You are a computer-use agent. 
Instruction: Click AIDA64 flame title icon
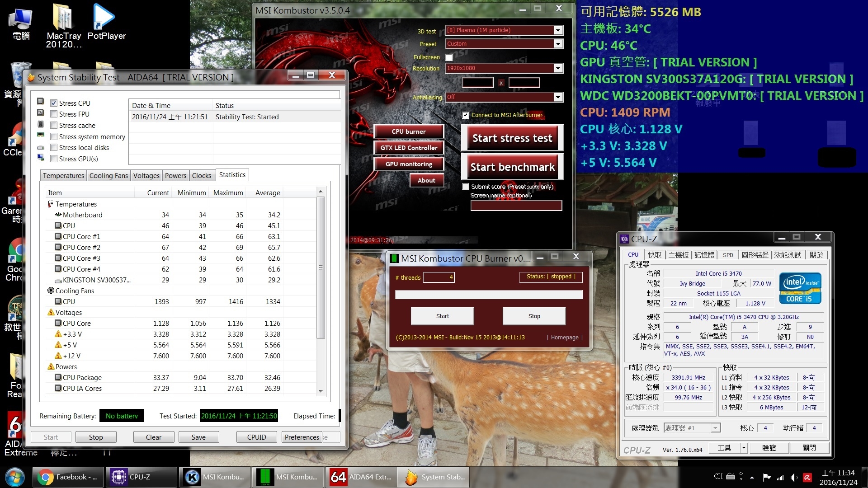coord(31,77)
